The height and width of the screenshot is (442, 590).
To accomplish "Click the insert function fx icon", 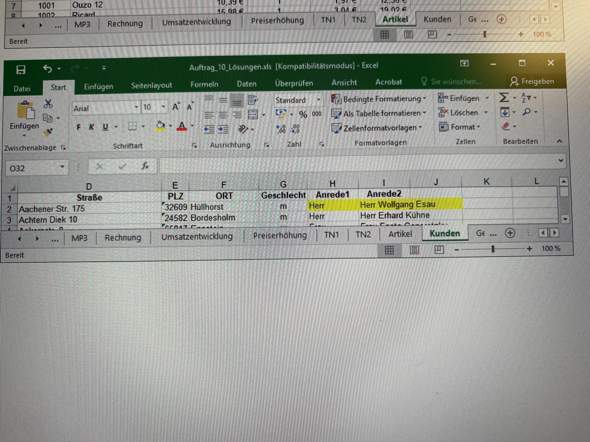I will pos(145,166).
